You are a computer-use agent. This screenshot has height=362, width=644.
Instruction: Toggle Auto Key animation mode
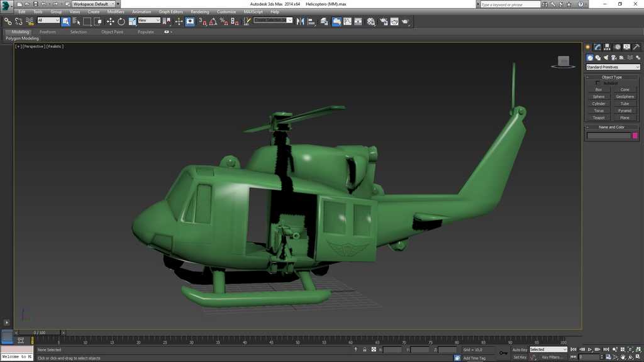coord(518,349)
